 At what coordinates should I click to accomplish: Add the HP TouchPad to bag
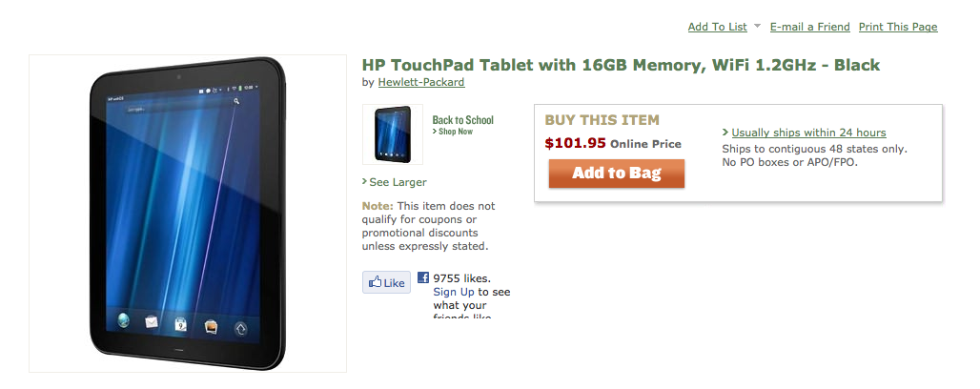(x=617, y=174)
